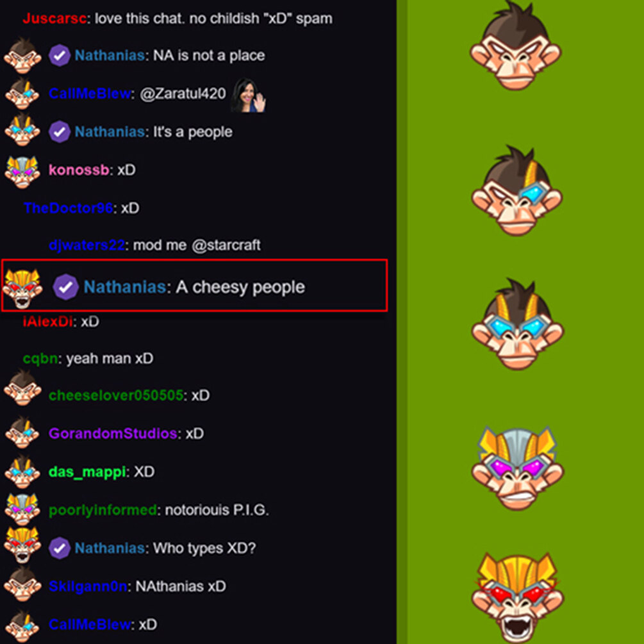Click the iAlexDi username
This screenshot has height=644, width=644.
point(47,322)
